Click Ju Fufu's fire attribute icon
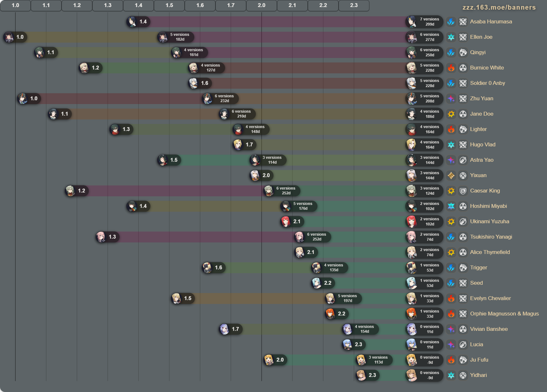547x392 pixels. click(x=451, y=360)
